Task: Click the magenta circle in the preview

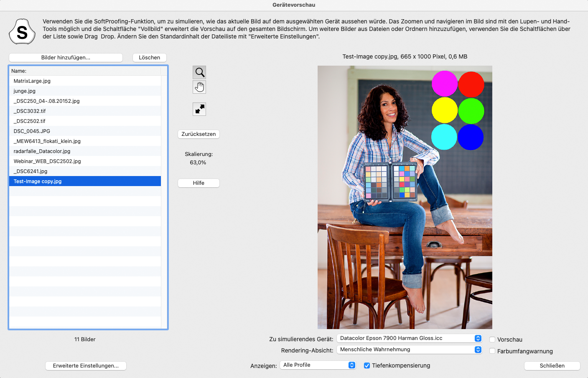Action: 444,84
